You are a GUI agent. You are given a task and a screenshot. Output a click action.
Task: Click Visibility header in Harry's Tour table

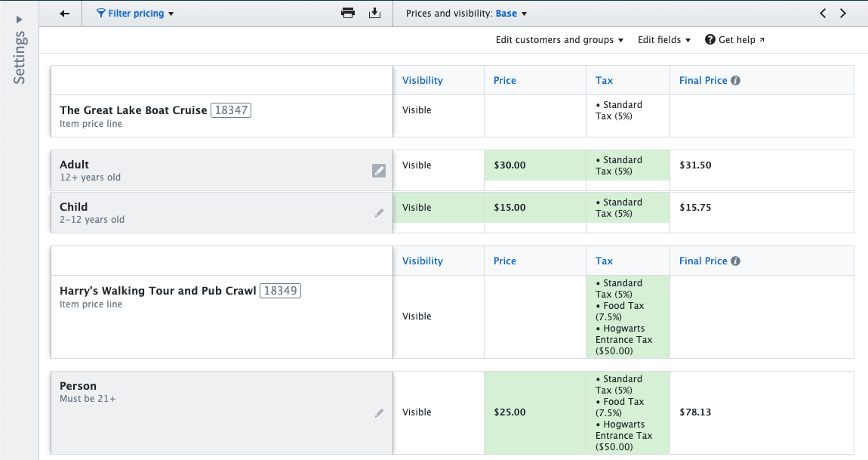click(423, 261)
